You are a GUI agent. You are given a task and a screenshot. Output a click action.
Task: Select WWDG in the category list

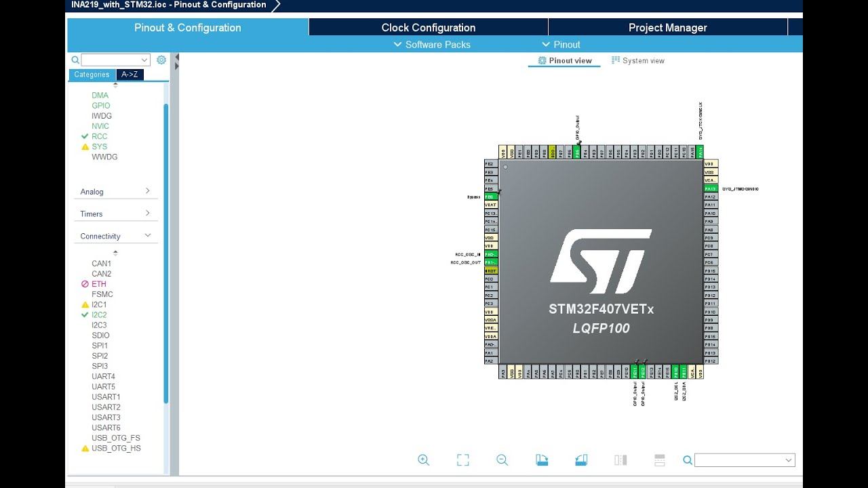[x=104, y=157]
